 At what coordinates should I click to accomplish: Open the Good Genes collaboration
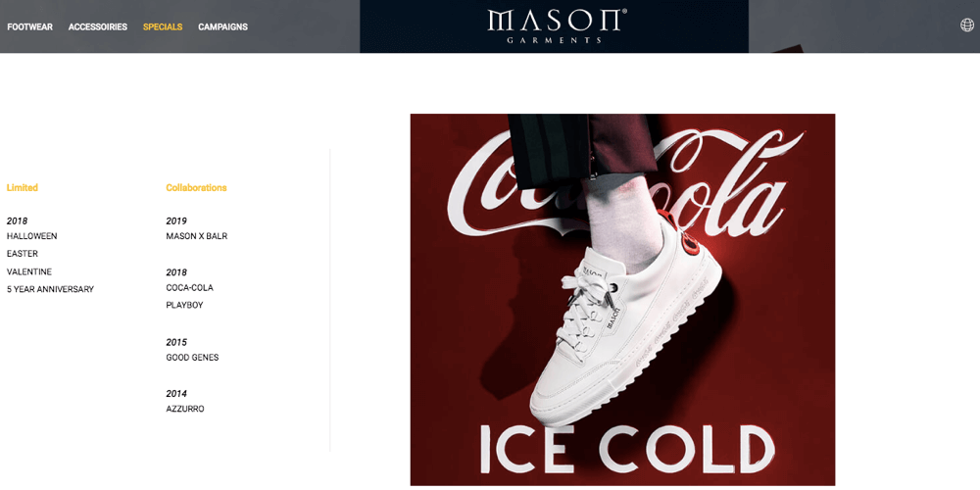[x=192, y=358]
